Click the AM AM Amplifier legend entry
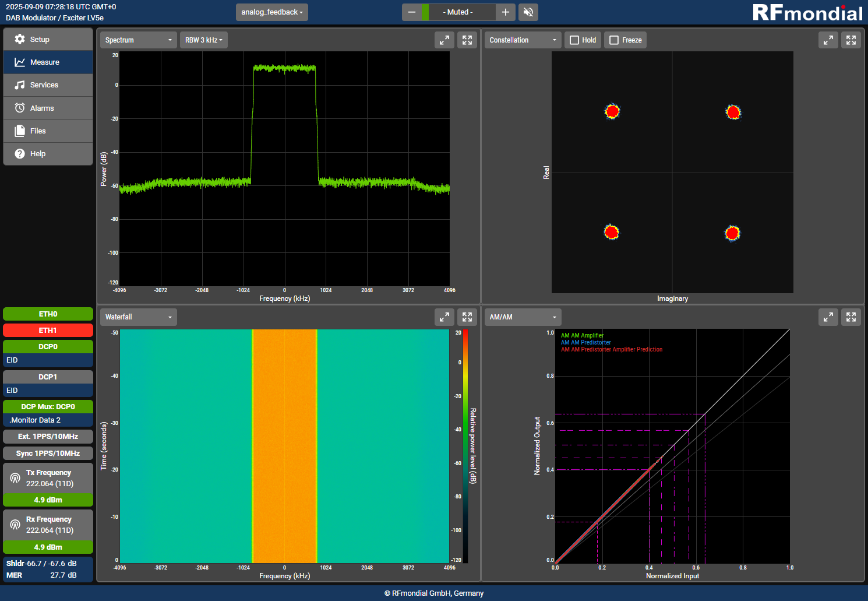 click(x=582, y=336)
